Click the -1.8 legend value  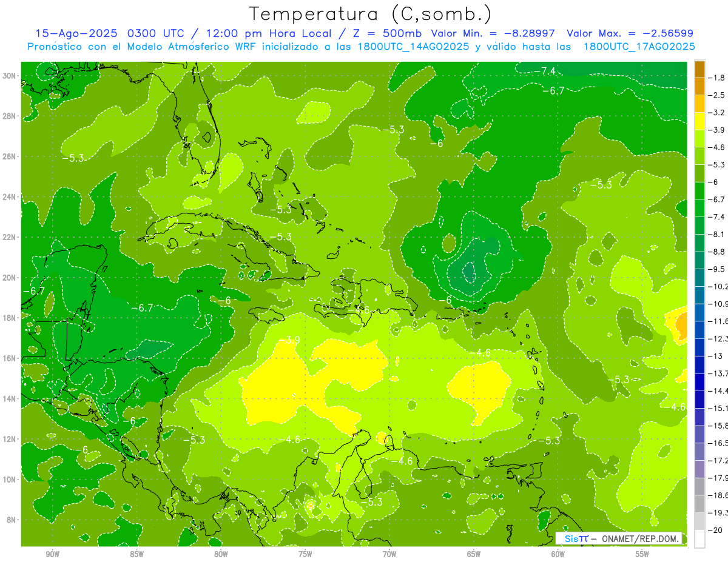coord(717,78)
